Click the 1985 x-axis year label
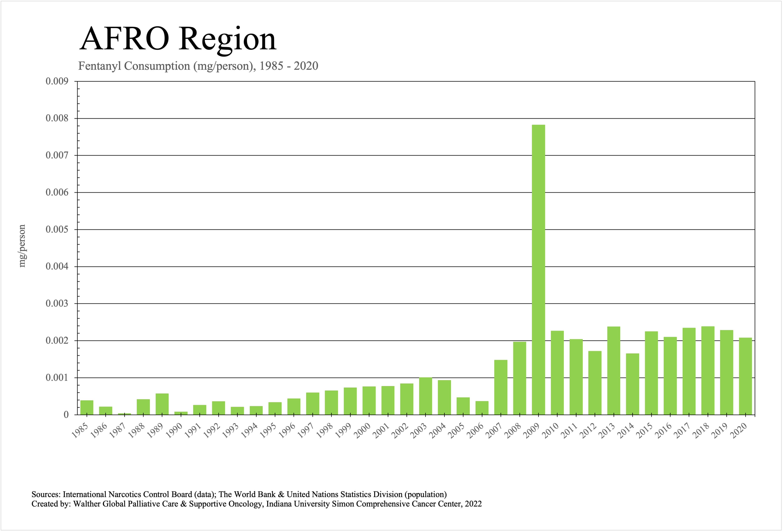 tap(80, 431)
